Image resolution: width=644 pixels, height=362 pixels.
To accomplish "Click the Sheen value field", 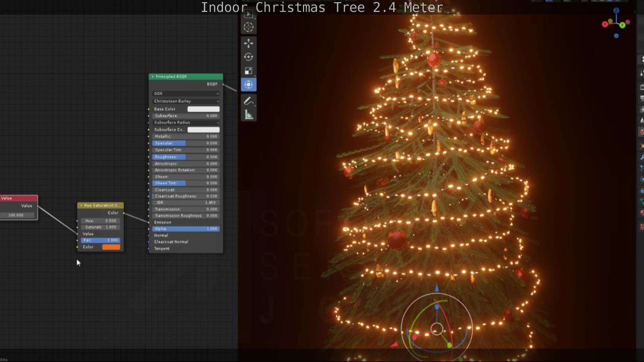I will [x=186, y=177].
